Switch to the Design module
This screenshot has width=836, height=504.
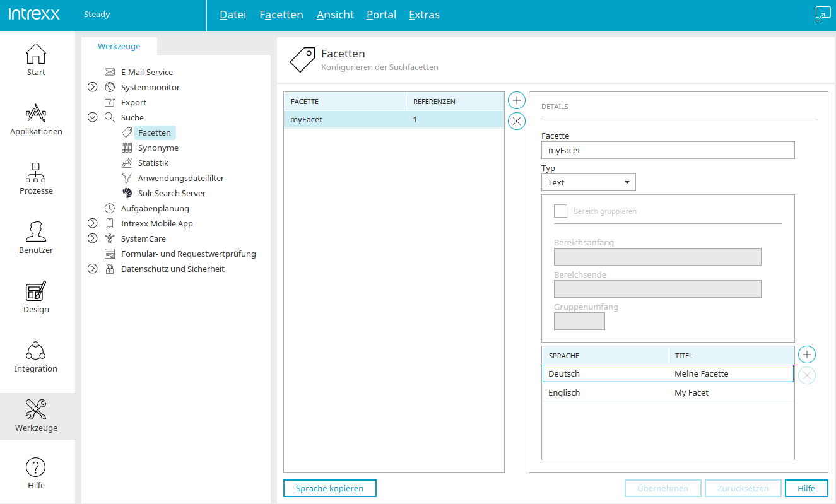(36, 298)
